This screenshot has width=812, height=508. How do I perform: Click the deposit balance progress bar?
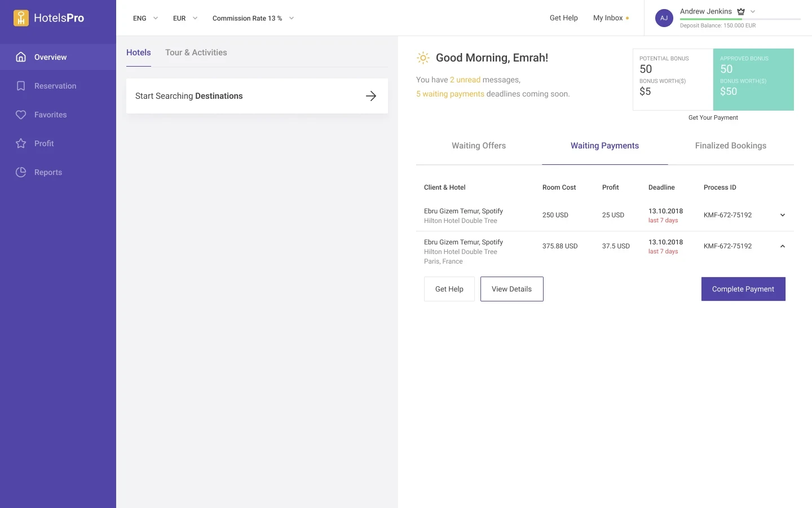coord(740,19)
